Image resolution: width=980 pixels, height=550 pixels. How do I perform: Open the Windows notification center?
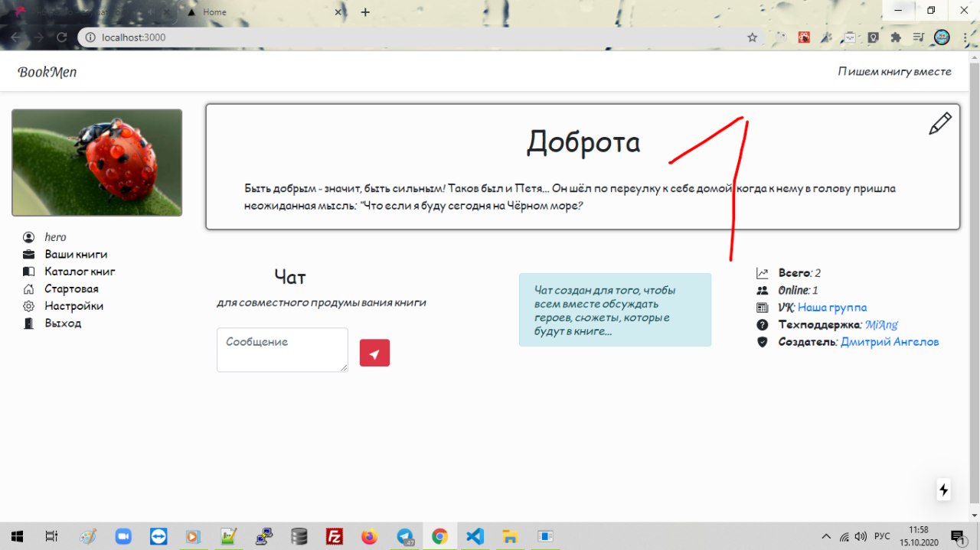[957, 536]
